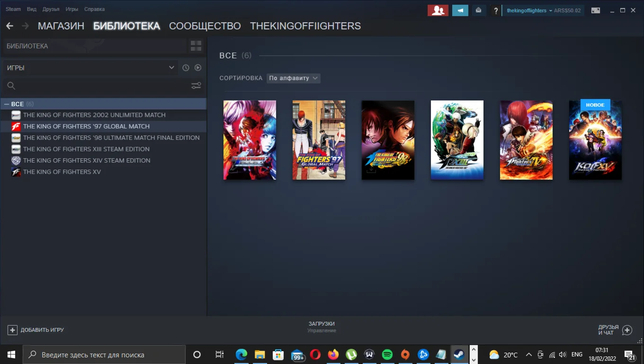Open File Explorer in taskbar
The height and width of the screenshot is (364, 644).
[259, 355]
